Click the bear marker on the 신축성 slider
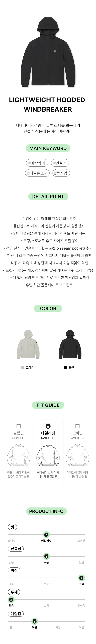Screen dimensions: 96x644 [x=46, y=556]
